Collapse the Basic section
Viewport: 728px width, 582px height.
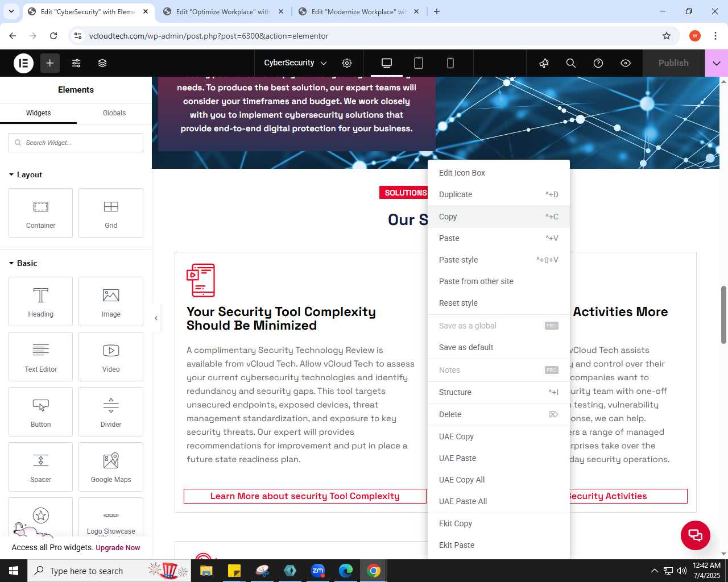[x=23, y=263]
